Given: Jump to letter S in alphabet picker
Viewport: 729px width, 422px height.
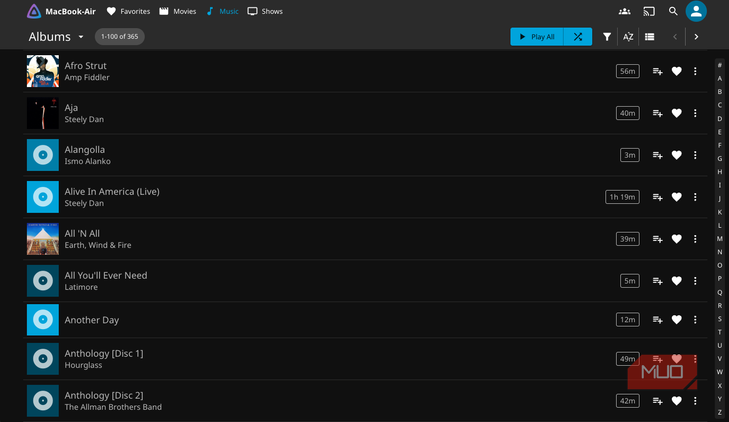Looking at the screenshot, I should click(x=720, y=319).
